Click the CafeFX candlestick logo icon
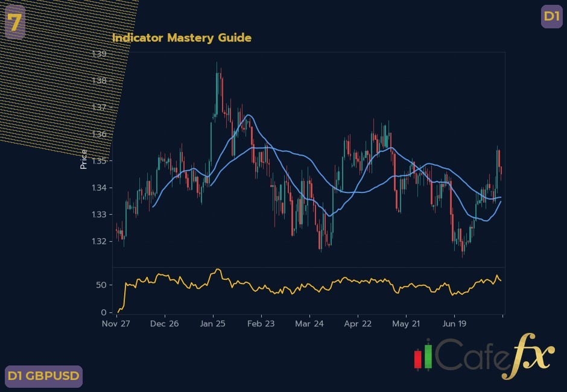Screen dimensions: 567x392 [423, 356]
